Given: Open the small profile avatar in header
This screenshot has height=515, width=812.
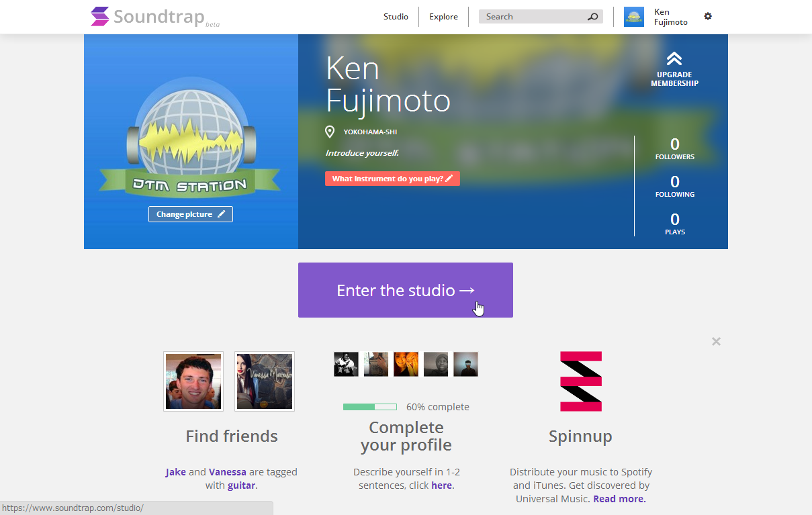Looking at the screenshot, I should [634, 17].
